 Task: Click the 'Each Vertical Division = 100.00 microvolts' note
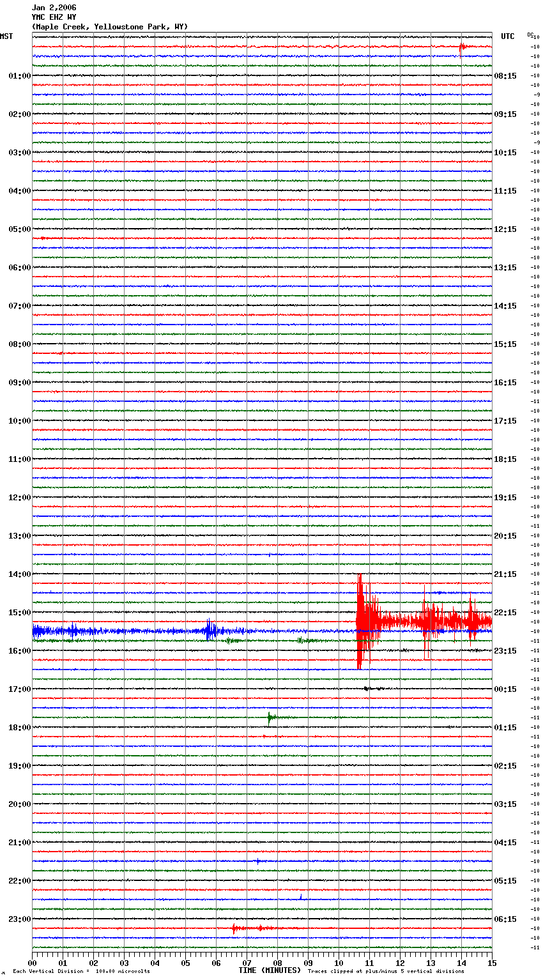[81, 972]
